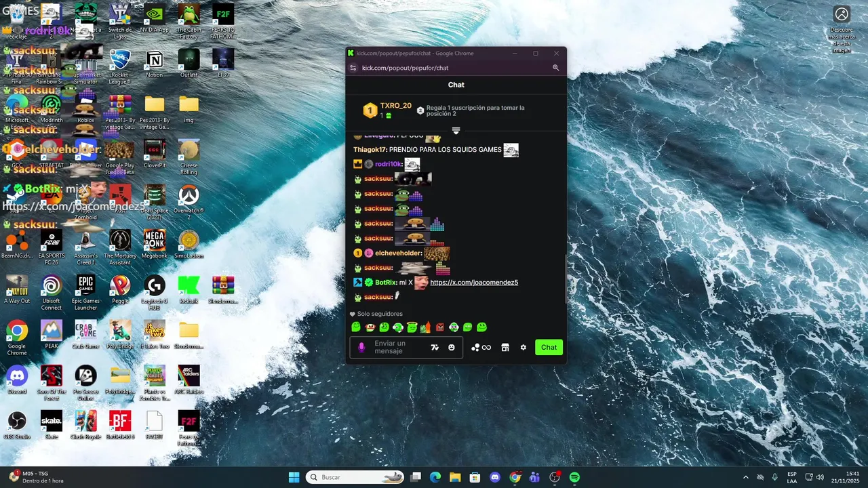
Task: Click the taskbar Buscar search box
Action: [x=355, y=477]
